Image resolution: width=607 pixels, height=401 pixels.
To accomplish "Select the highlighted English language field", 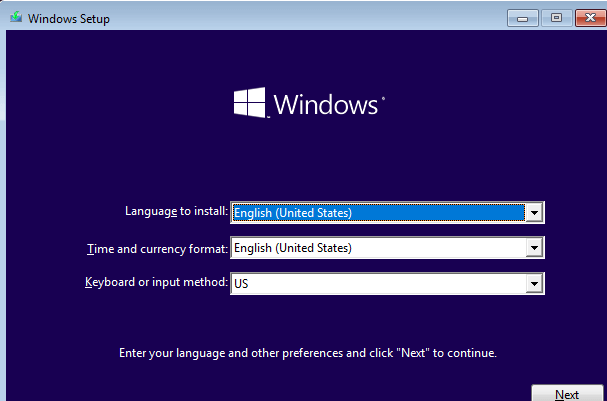I will 378,212.
